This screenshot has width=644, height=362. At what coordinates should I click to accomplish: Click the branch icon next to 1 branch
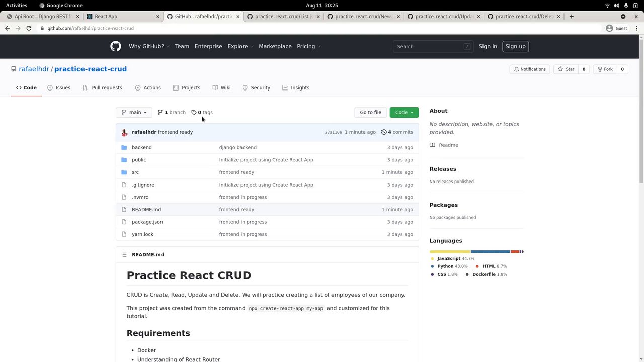pyautogui.click(x=160, y=112)
